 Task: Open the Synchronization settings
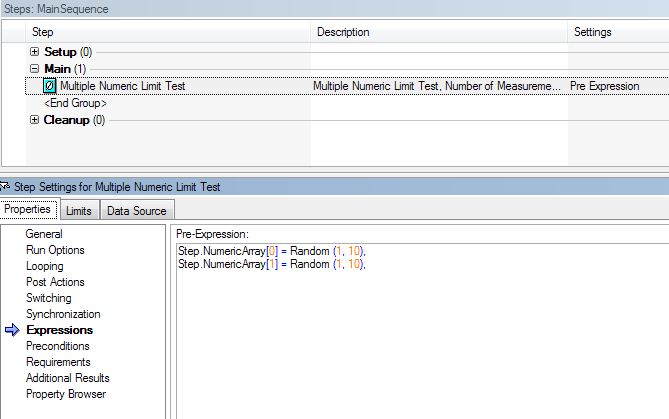click(x=63, y=314)
